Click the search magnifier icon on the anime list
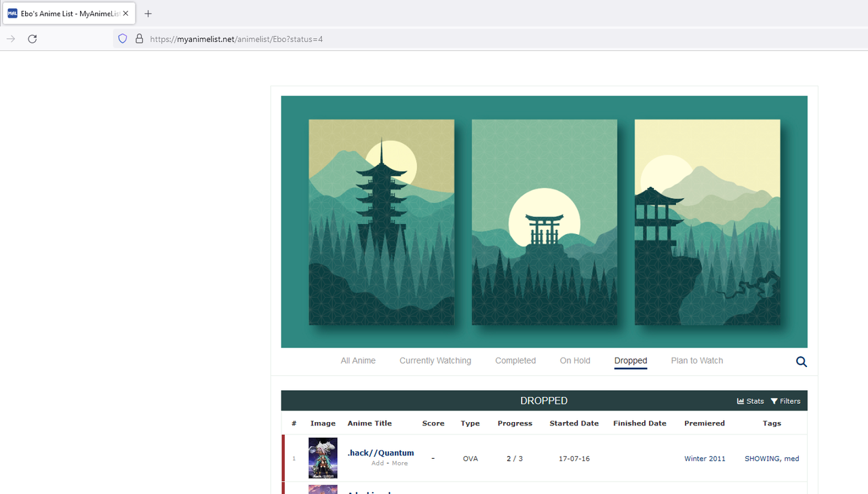868x494 pixels. (802, 362)
